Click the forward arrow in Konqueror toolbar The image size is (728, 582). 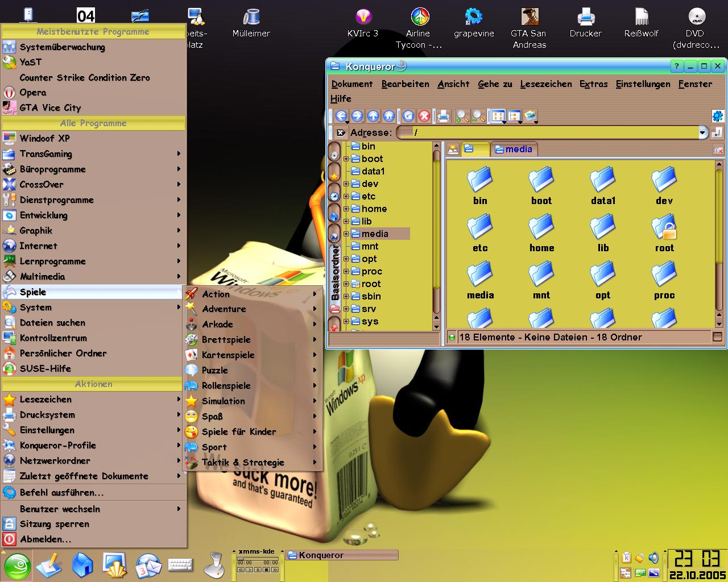point(357,116)
